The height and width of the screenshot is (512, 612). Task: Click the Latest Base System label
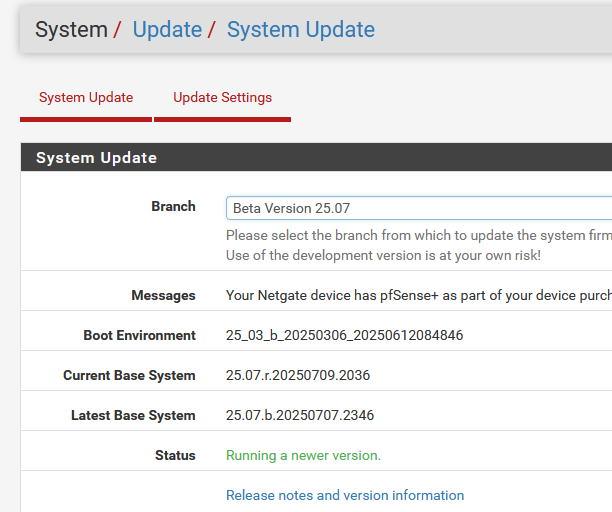133,415
